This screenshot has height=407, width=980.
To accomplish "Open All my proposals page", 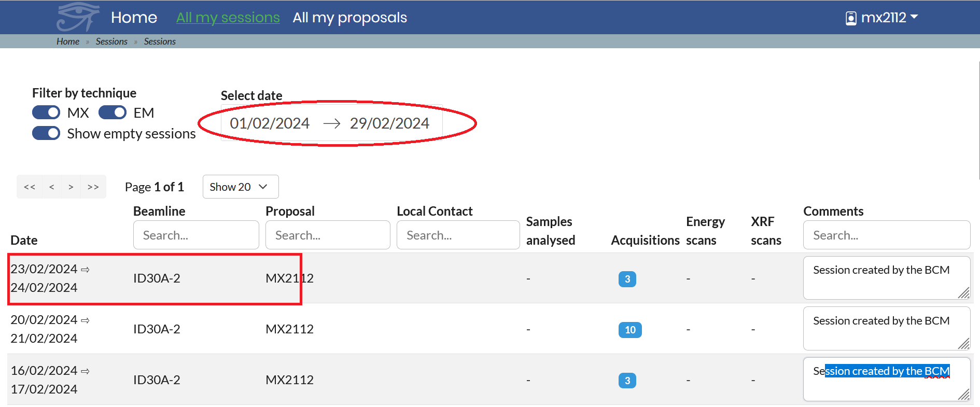I will (349, 18).
